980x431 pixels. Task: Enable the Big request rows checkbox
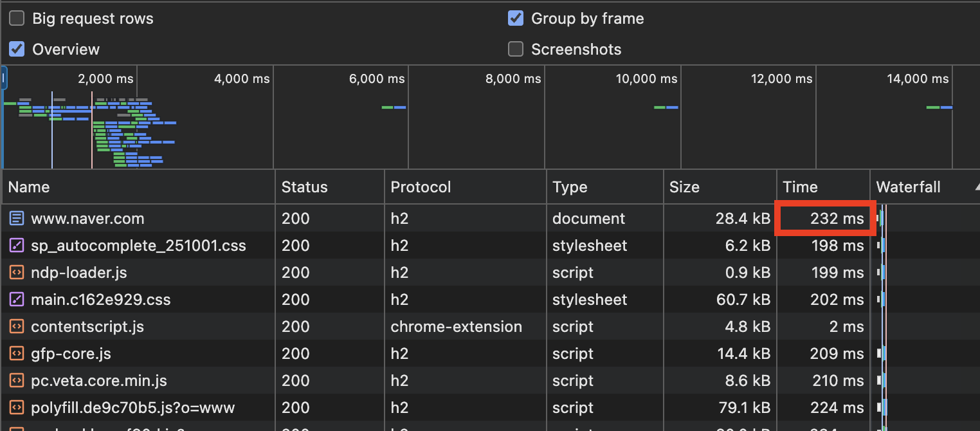click(17, 19)
